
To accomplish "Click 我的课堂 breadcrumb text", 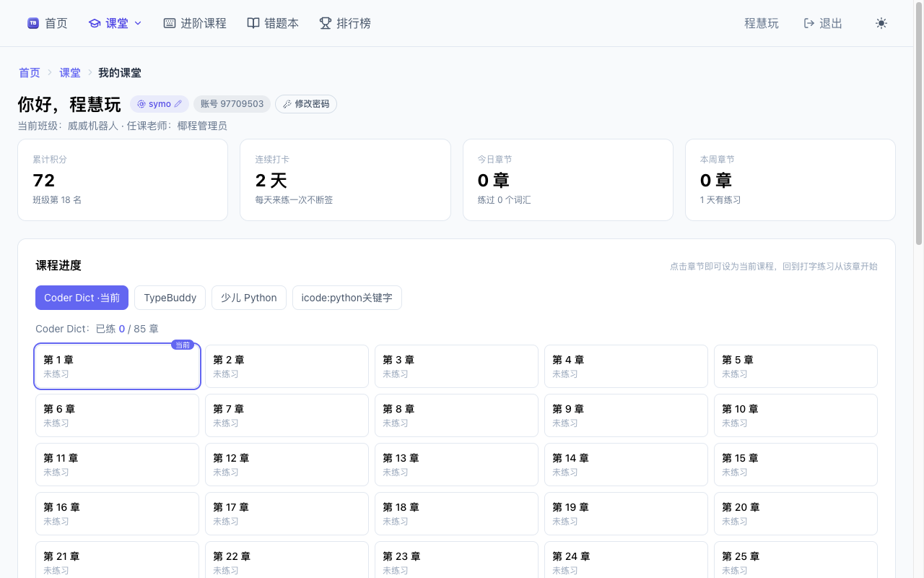I will (120, 73).
